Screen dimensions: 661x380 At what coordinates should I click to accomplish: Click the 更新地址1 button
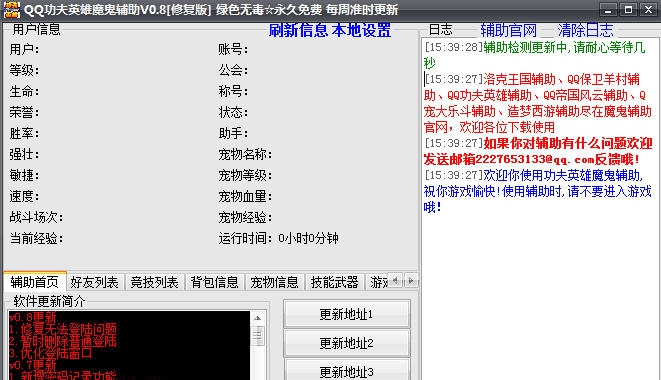tap(347, 314)
